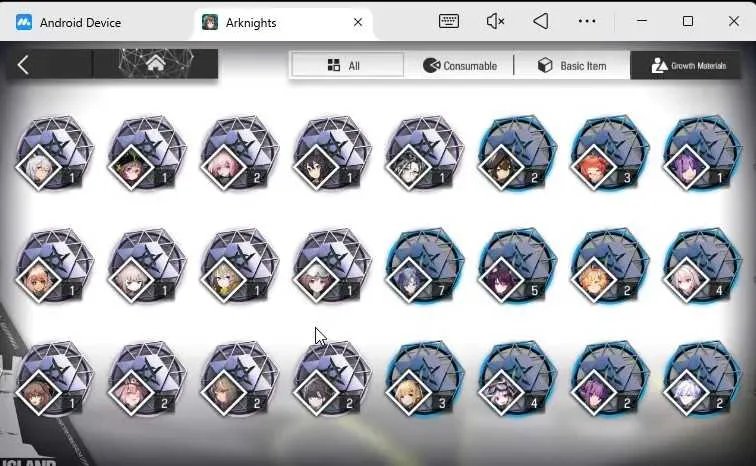Select bottom-row brown-haired operator token, count 1

coord(54,379)
